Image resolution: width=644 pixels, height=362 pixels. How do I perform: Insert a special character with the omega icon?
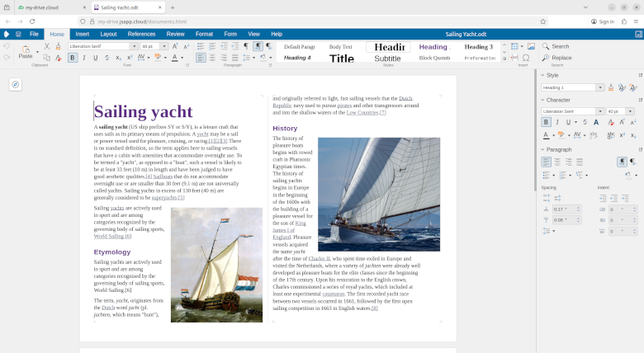[526, 58]
